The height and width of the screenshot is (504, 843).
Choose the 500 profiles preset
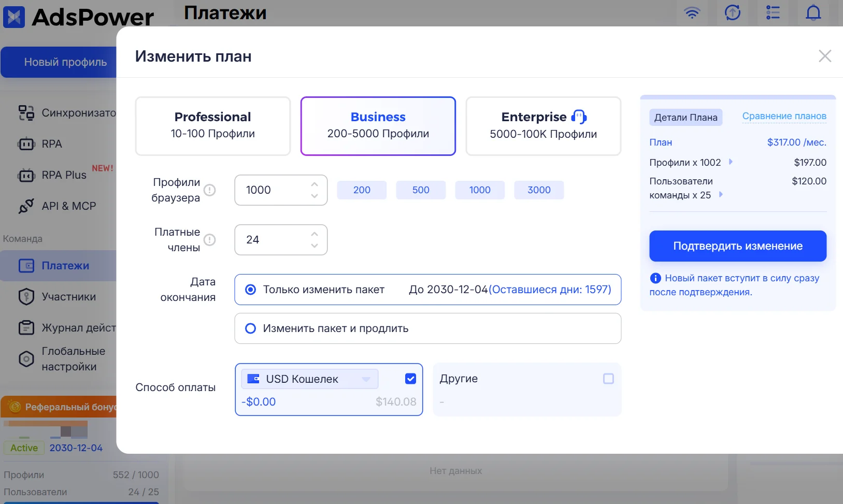click(421, 190)
